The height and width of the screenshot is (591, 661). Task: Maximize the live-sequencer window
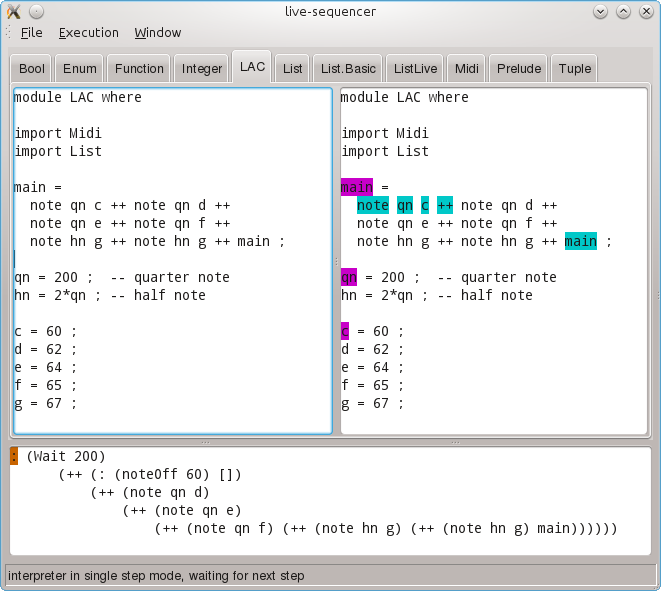click(623, 12)
